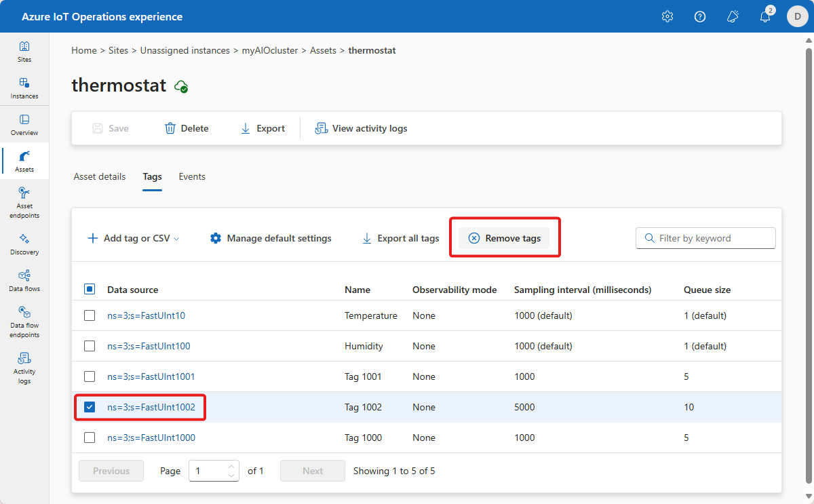The width and height of the screenshot is (814, 504).
Task: Open Activity logs in the sidebar
Action: click(x=24, y=368)
